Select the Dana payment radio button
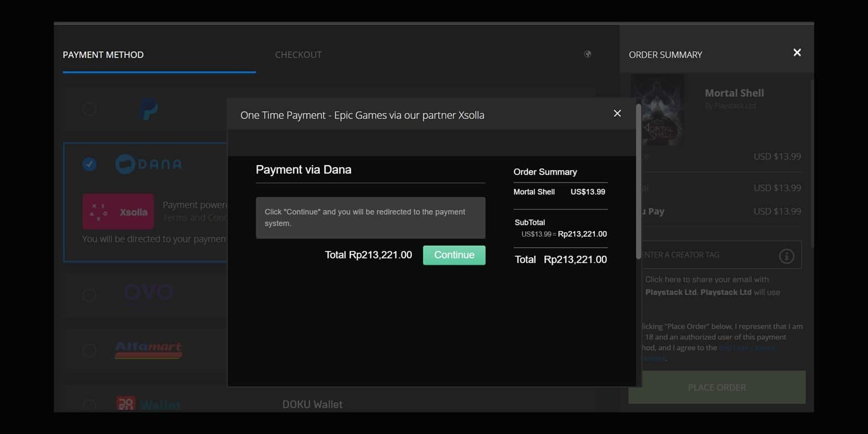Screen dimensions: 868x434 [89, 164]
